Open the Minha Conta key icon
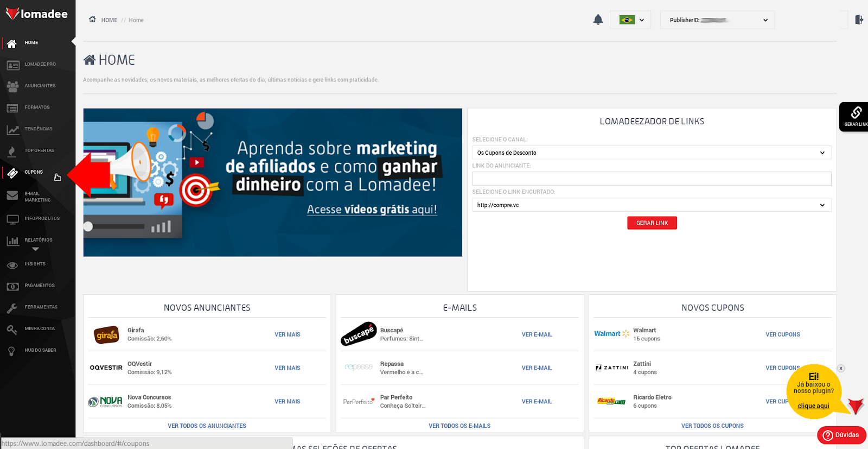868x449 pixels. pos(12,330)
